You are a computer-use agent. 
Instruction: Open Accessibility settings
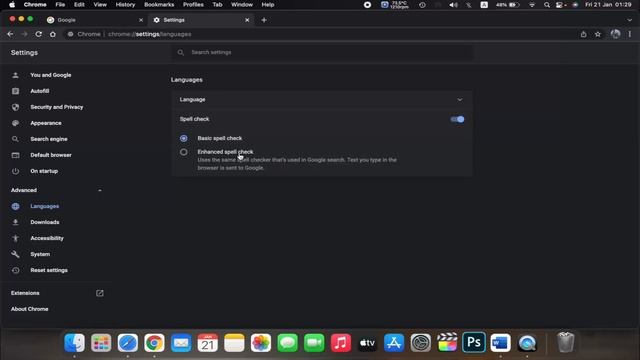(47, 238)
